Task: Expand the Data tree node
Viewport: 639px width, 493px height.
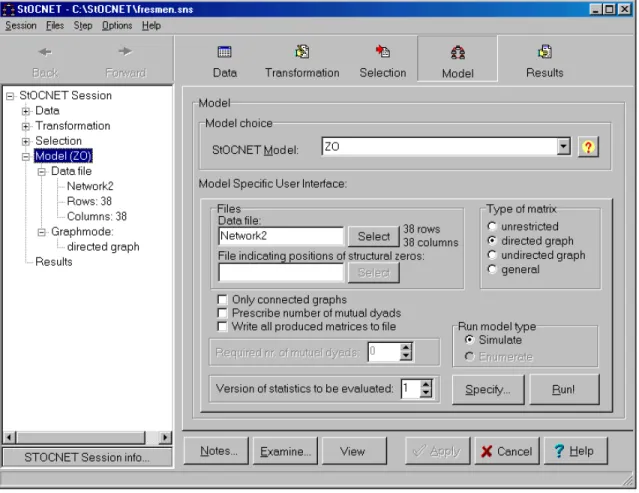Action: point(26,111)
